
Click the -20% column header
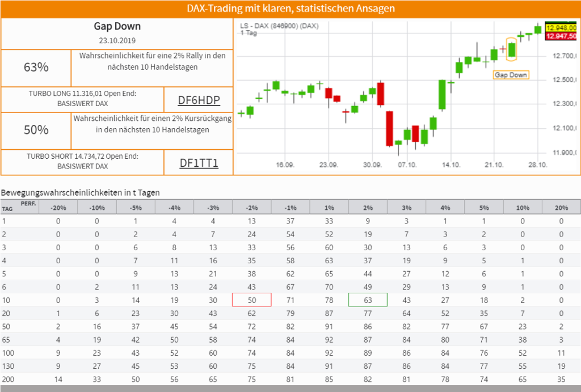tap(58, 208)
